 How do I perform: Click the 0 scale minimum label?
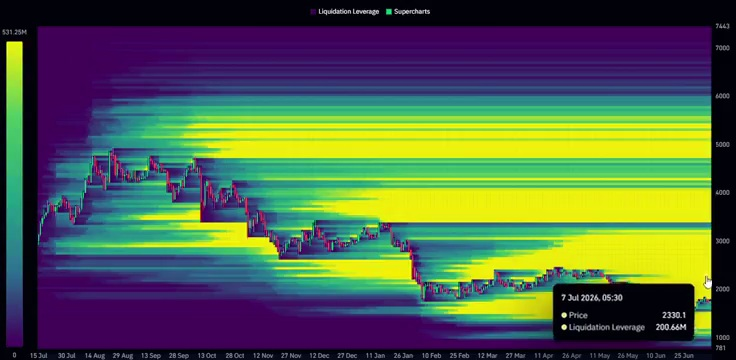point(14,355)
